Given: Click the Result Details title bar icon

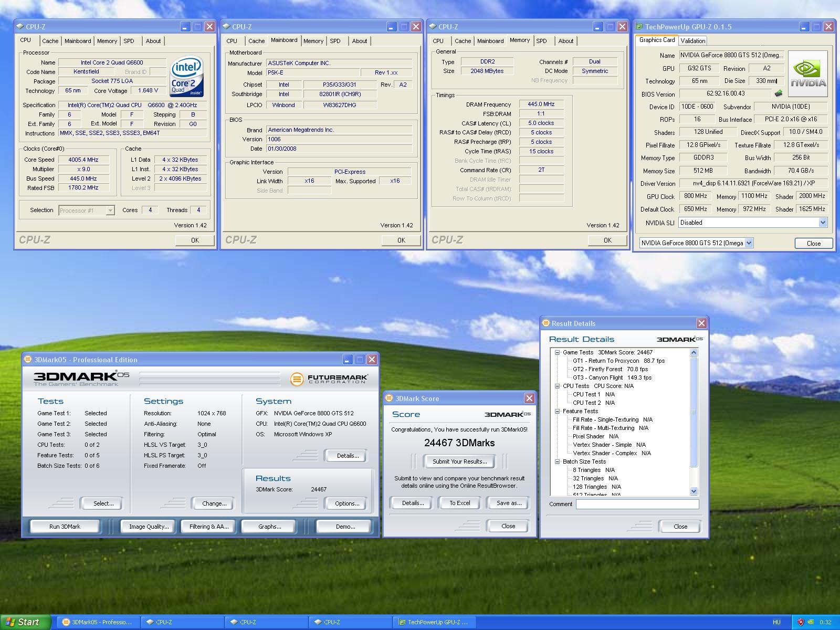Looking at the screenshot, I should [546, 323].
